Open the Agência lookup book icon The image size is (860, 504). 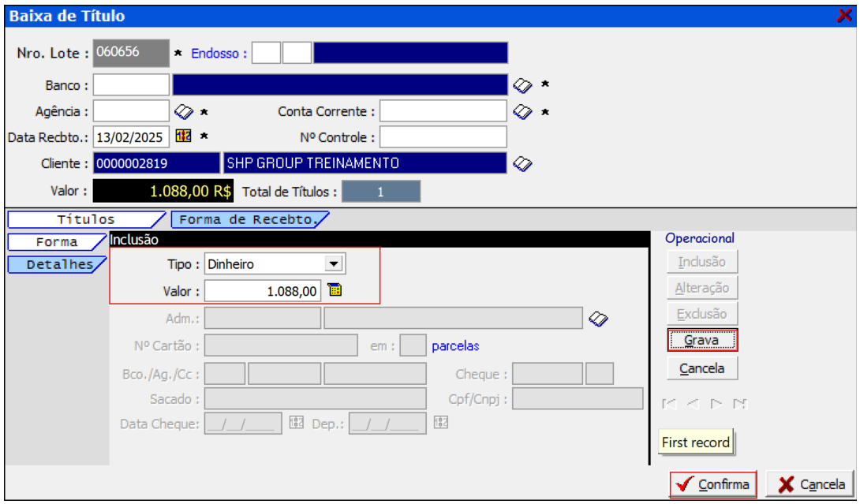[184, 111]
